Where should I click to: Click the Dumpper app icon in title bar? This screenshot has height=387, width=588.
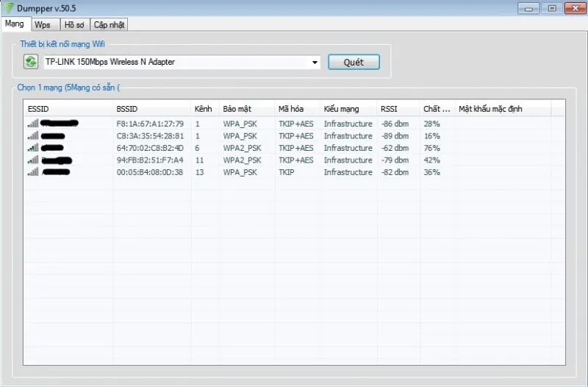[x=9, y=8]
